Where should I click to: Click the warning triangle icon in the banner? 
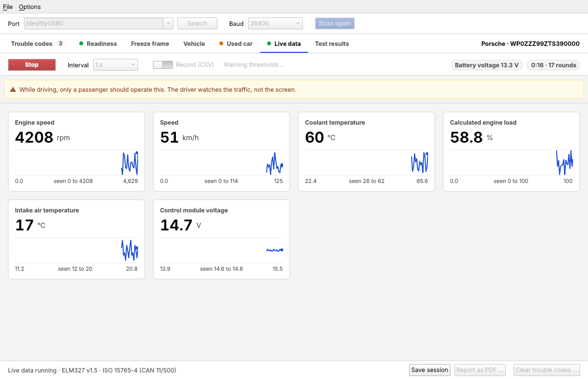(x=13, y=90)
